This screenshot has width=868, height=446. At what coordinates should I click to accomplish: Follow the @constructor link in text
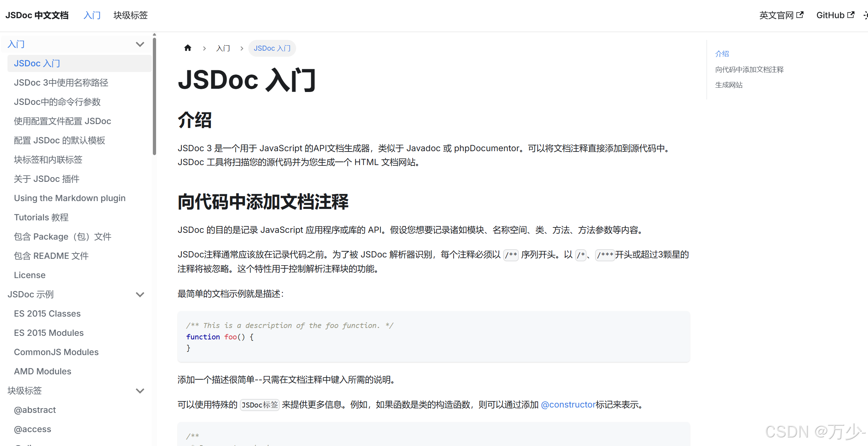tap(568, 405)
